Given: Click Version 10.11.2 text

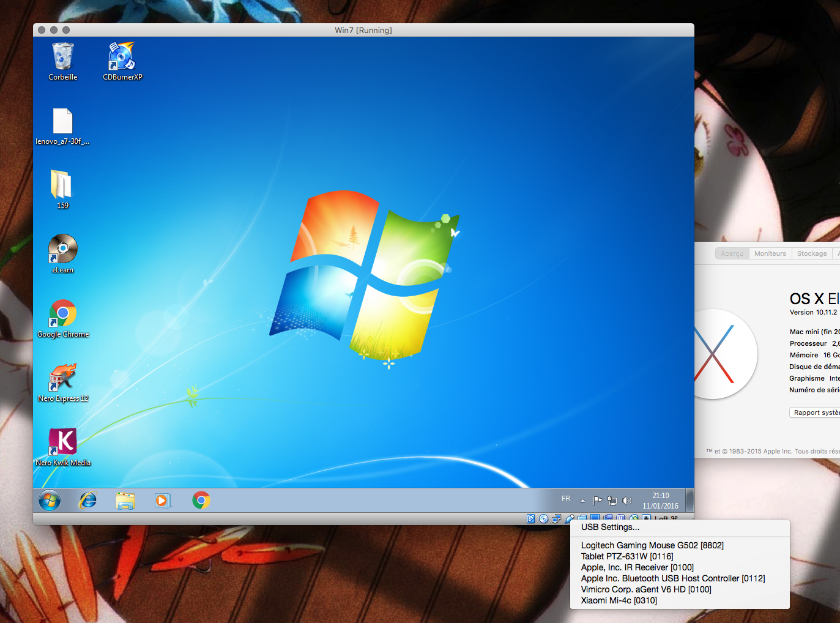Looking at the screenshot, I should tap(813, 312).
